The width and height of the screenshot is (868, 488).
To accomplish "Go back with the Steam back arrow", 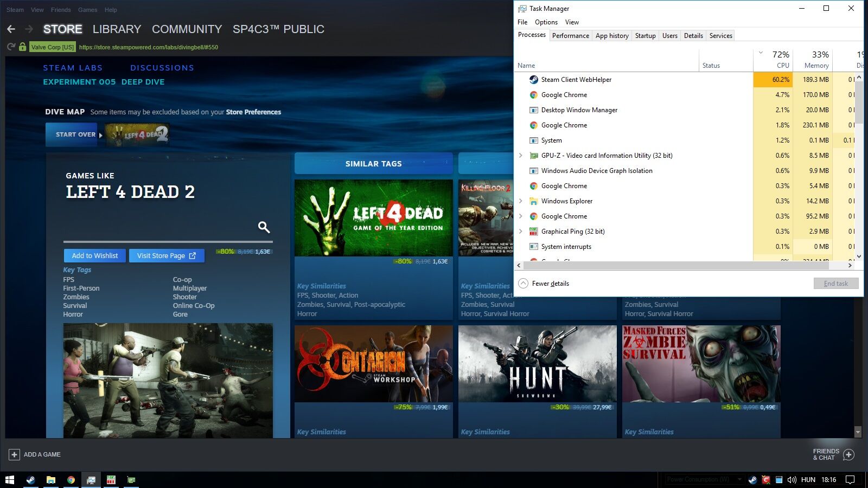I will 11,29.
